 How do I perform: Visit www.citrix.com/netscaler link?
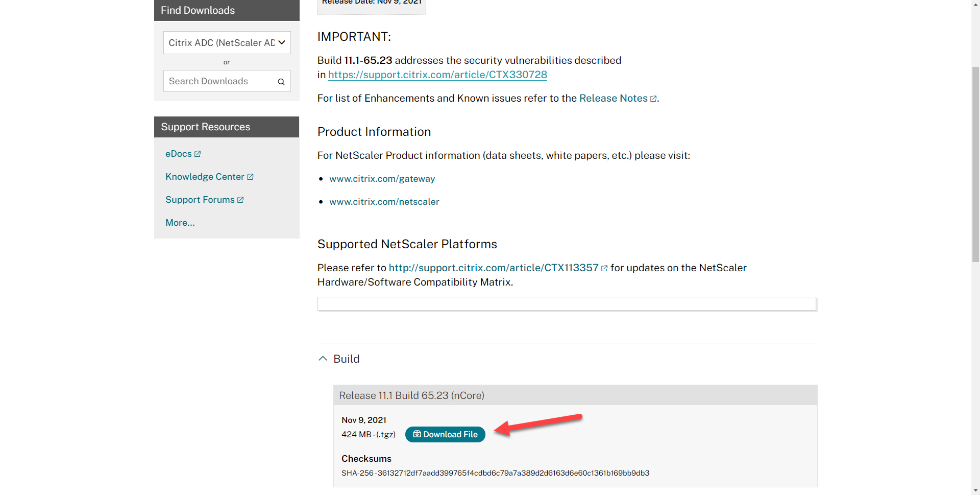coord(384,202)
